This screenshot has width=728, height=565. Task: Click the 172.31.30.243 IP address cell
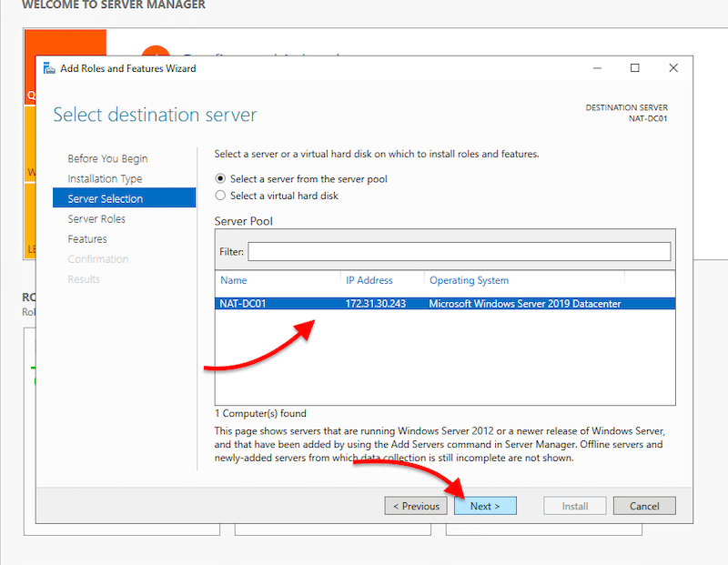pyautogui.click(x=376, y=304)
